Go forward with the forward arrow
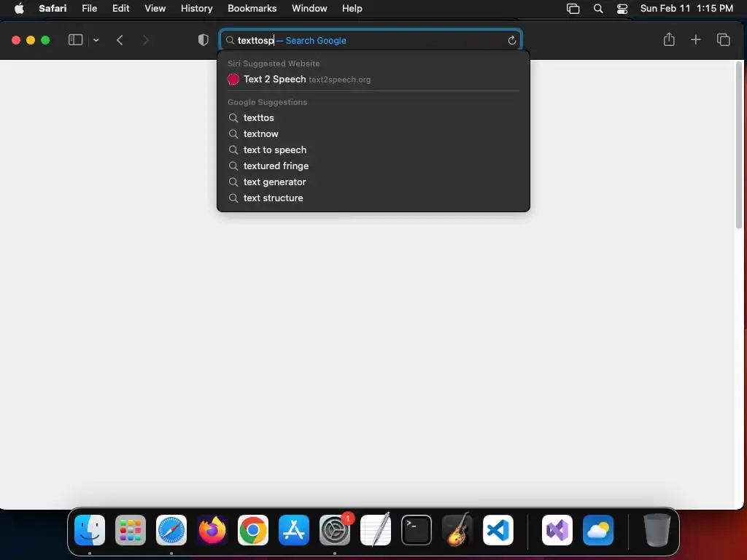 (x=146, y=41)
